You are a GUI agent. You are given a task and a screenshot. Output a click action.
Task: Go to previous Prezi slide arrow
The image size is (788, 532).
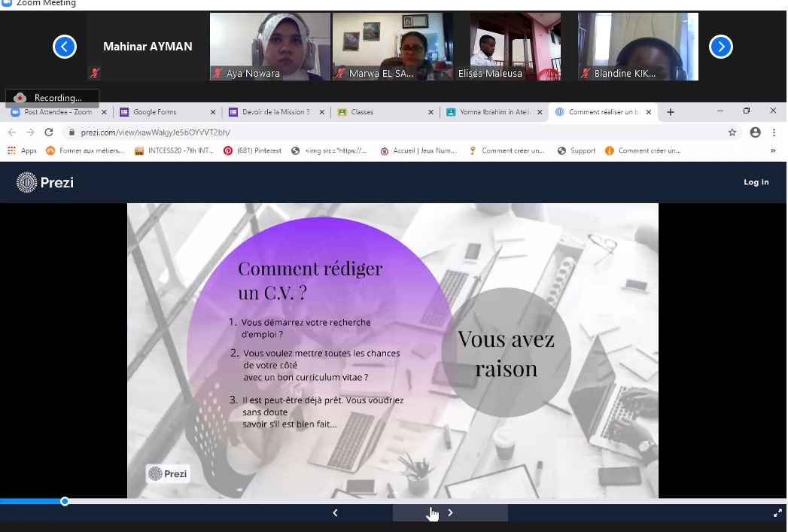(x=336, y=513)
